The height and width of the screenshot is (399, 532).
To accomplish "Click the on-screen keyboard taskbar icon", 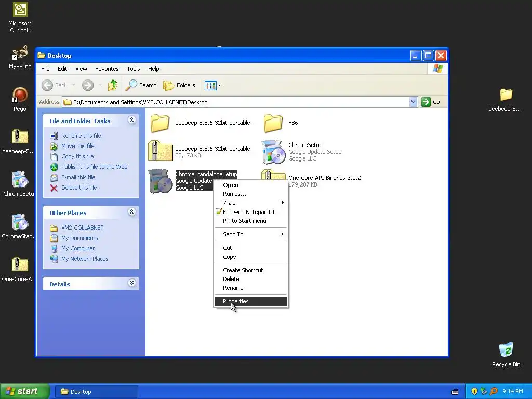I will [x=455, y=392].
